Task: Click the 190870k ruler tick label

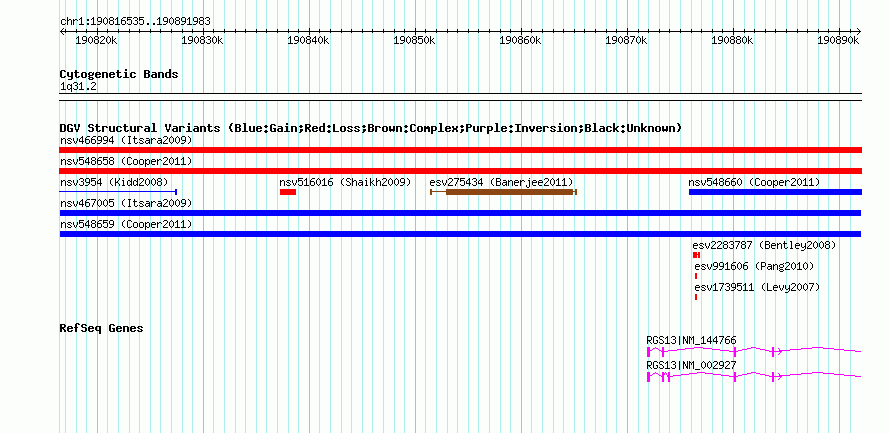Action: [627, 41]
